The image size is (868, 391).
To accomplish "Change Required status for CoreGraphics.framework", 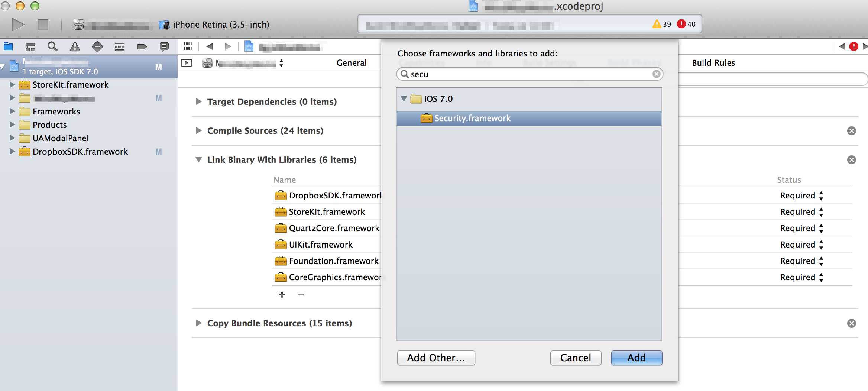I will coord(802,277).
